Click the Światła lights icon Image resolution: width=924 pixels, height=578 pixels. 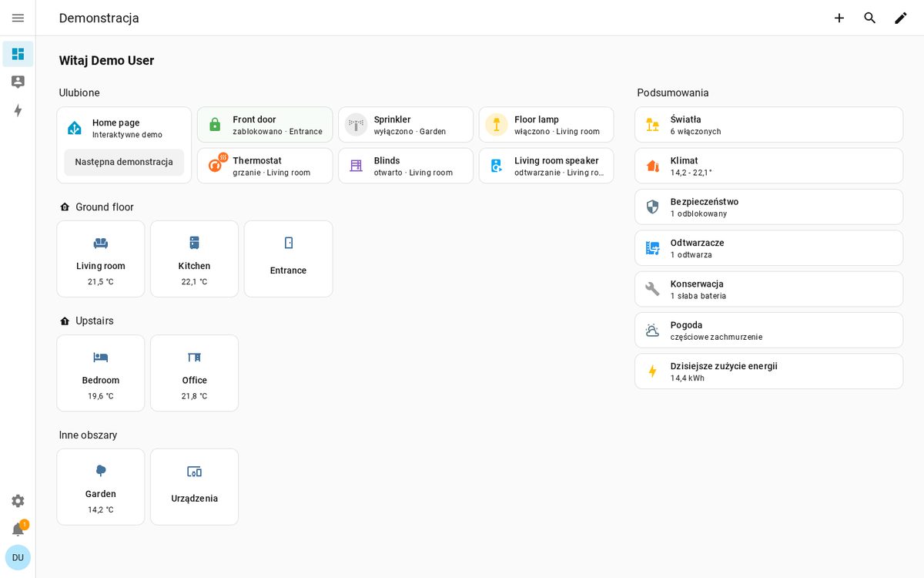point(652,125)
